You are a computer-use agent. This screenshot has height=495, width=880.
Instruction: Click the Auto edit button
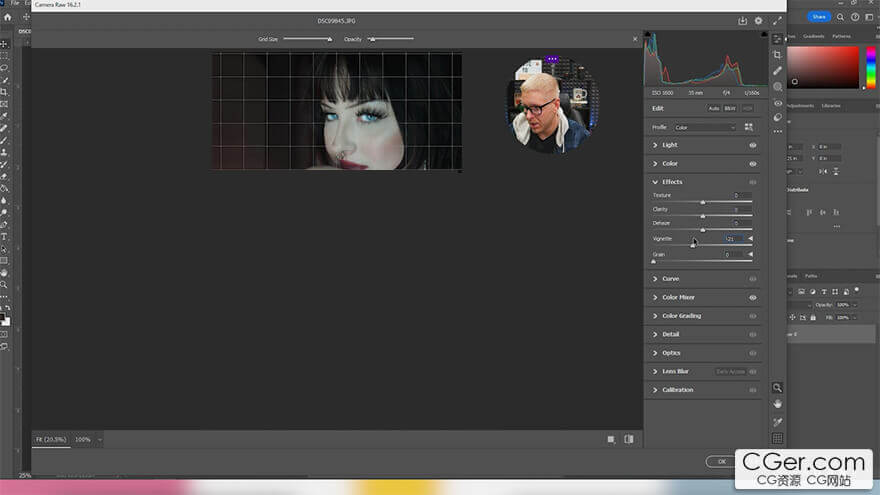pyautogui.click(x=714, y=108)
